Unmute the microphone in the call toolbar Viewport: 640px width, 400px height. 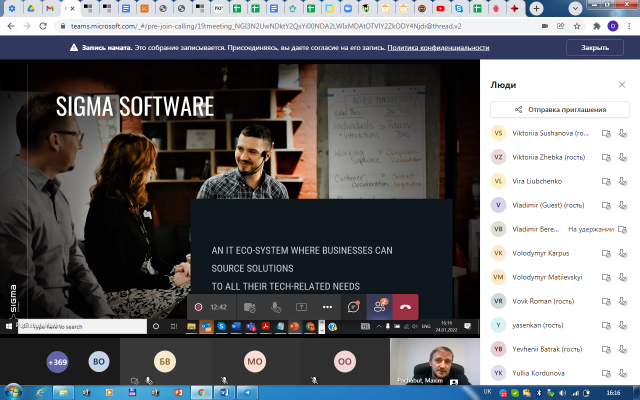click(x=276, y=307)
